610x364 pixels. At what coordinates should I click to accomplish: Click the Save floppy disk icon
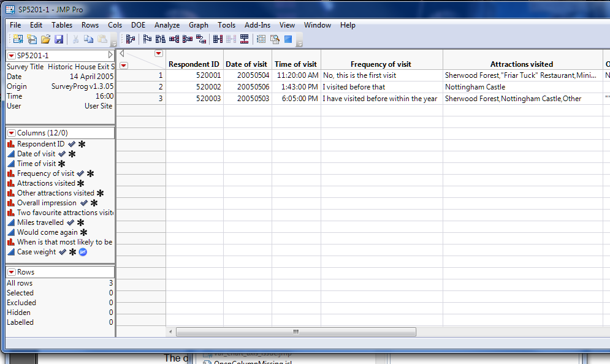(x=59, y=39)
